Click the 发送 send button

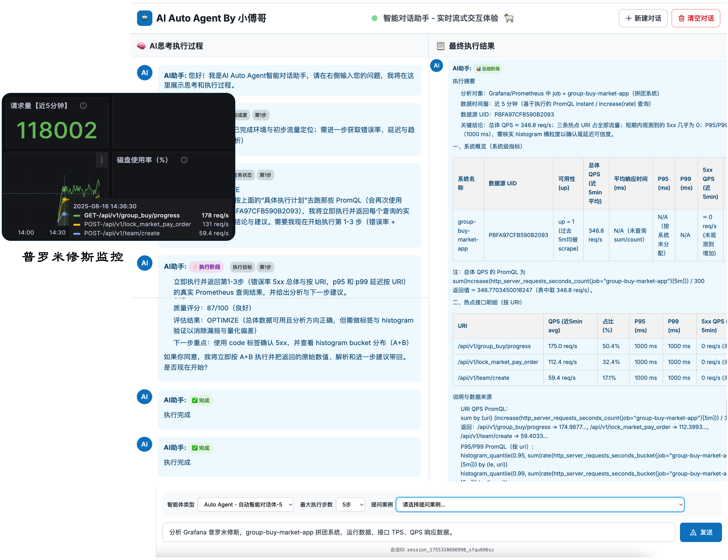click(701, 533)
